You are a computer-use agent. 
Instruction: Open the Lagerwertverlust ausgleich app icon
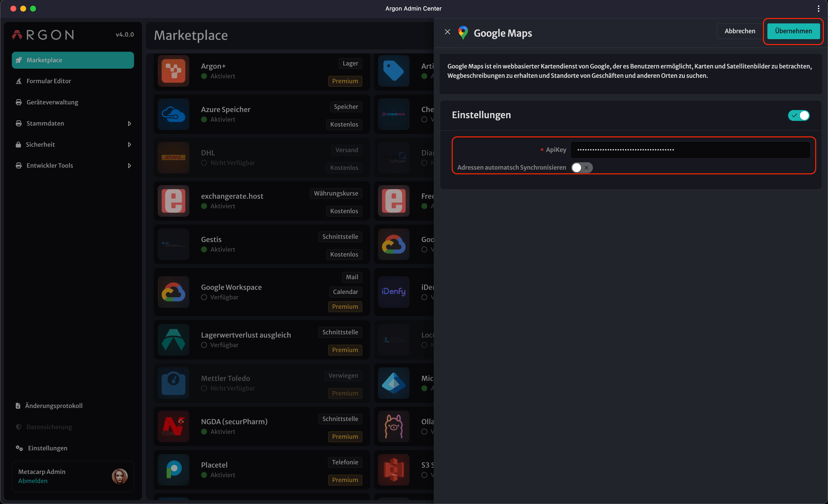[x=173, y=340]
